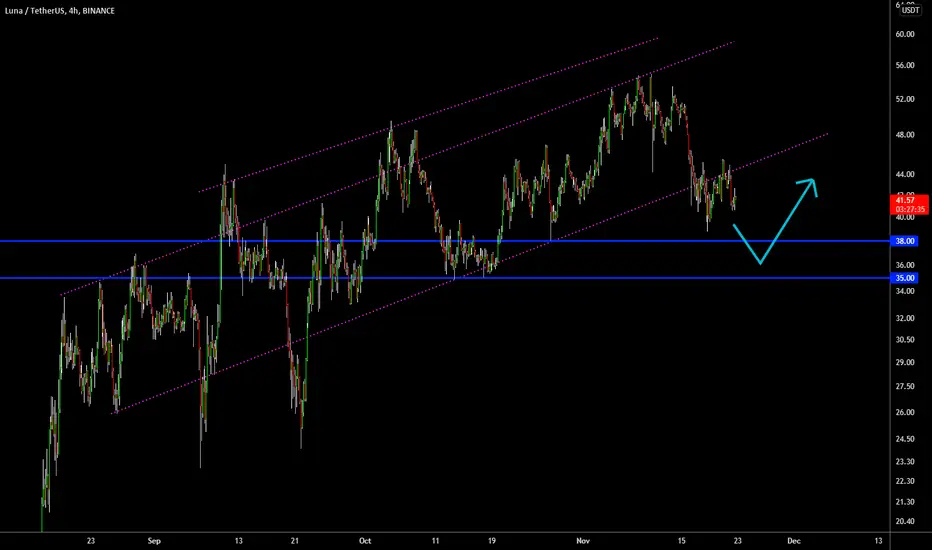The height and width of the screenshot is (550, 932).
Task: Select the 35.00 blue price tag
Action: [905, 278]
